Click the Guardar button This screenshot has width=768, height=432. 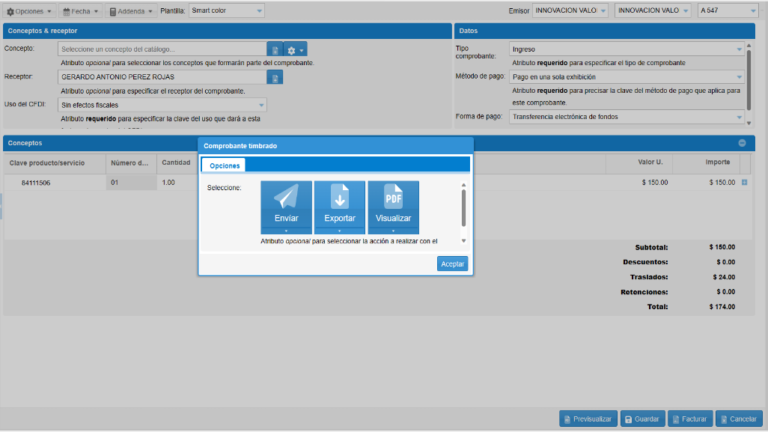point(642,419)
